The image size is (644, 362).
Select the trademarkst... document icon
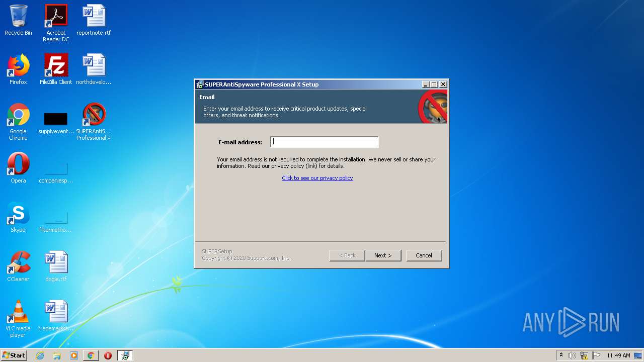click(56, 316)
